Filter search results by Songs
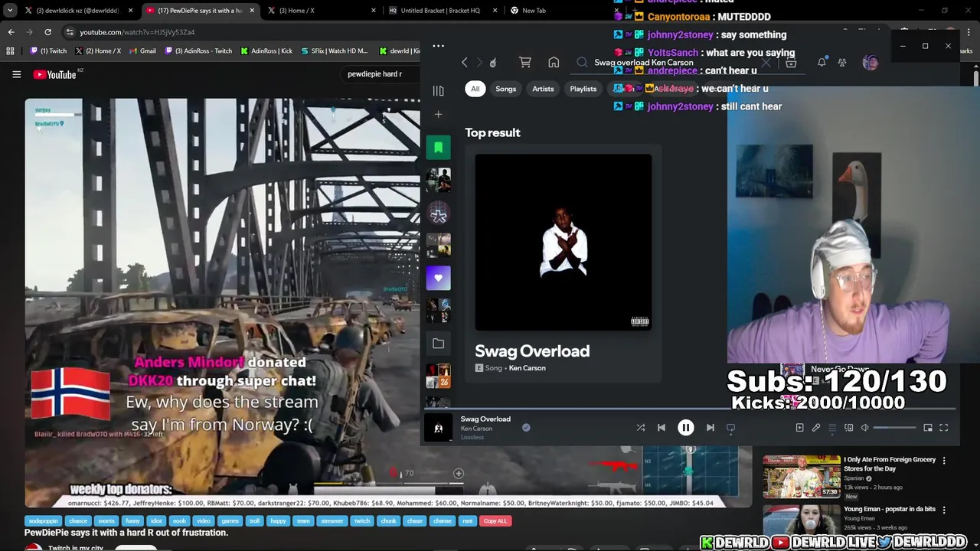This screenshot has width=980, height=551. click(505, 89)
